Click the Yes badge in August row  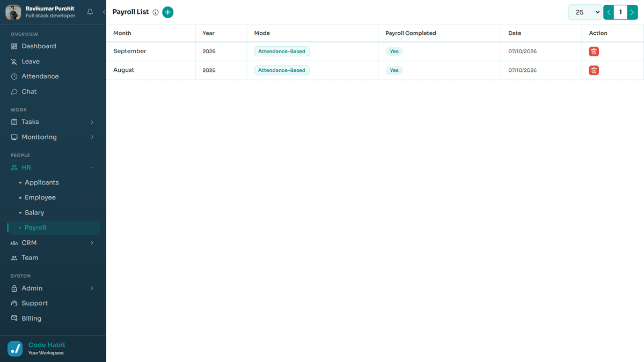pyautogui.click(x=394, y=70)
